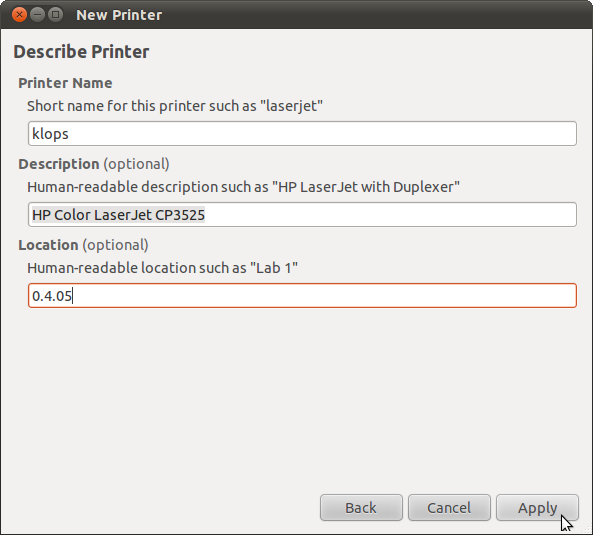Screen dimensions: 593x535
Task: Minimize the New Printer window
Action: (x=37, y=15)
